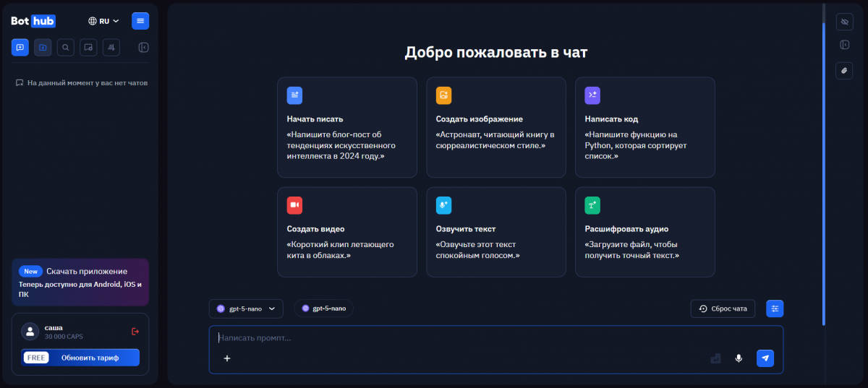
Task: Click the globe language icon
Action: tap(92, 21)
